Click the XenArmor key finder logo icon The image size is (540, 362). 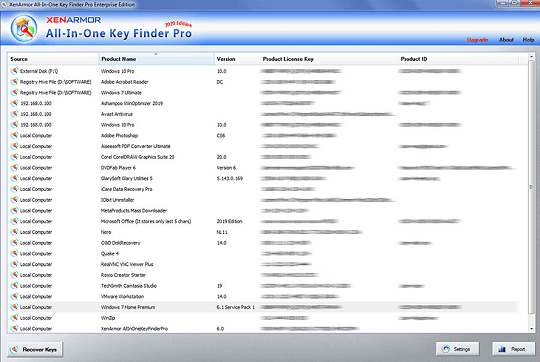[x=24, y=28]
